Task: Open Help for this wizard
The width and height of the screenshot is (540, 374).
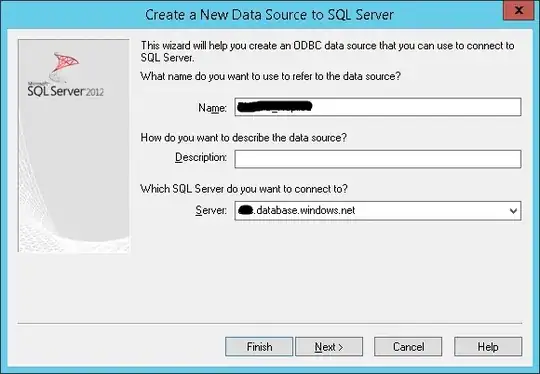Action: 488,346
